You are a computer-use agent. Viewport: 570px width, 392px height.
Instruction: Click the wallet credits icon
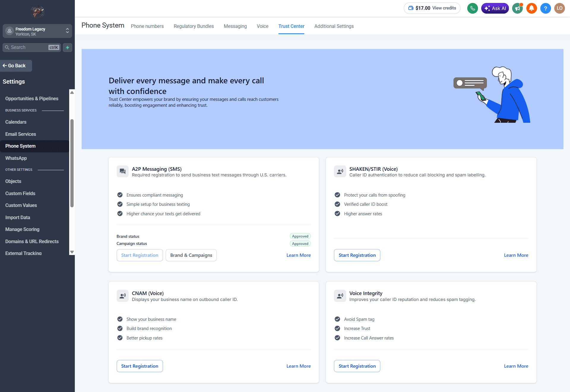(411, 8)
